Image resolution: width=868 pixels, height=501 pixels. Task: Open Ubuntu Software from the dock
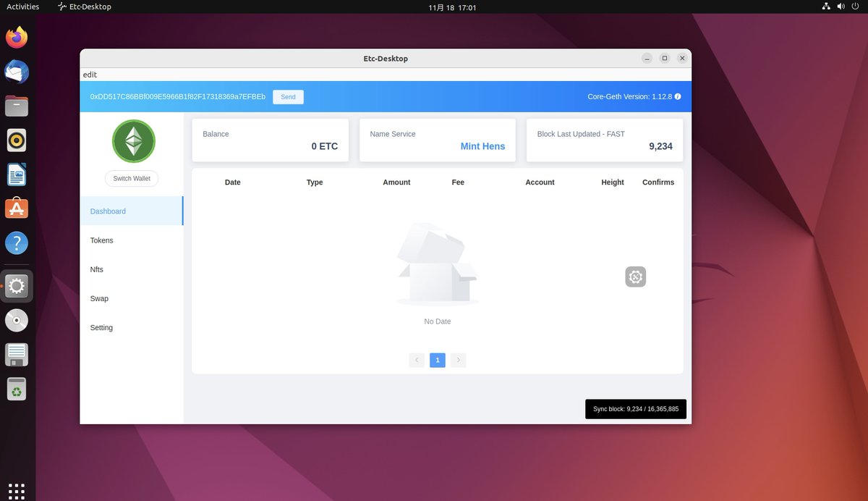(17, 209)
